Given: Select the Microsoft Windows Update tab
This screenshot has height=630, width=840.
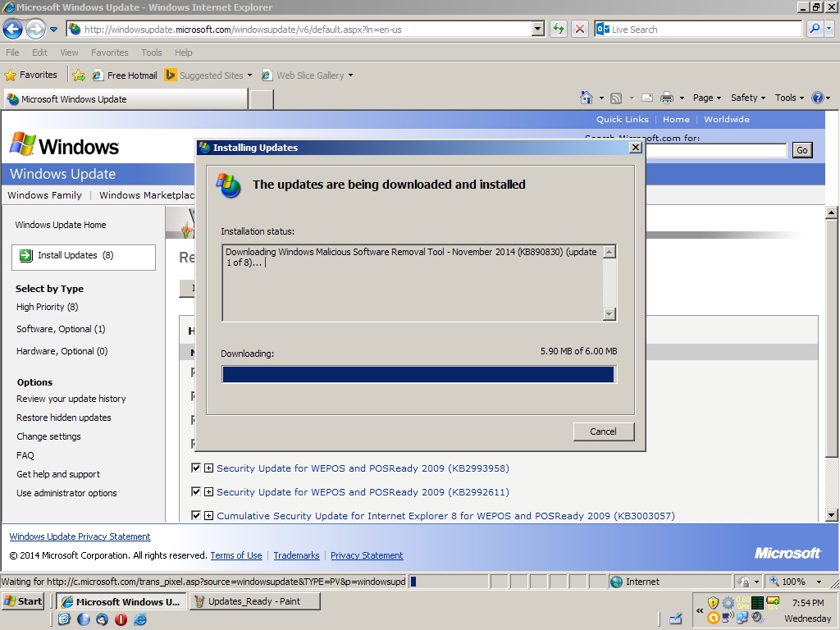Looking at the screenshot, I should point(126,99).
